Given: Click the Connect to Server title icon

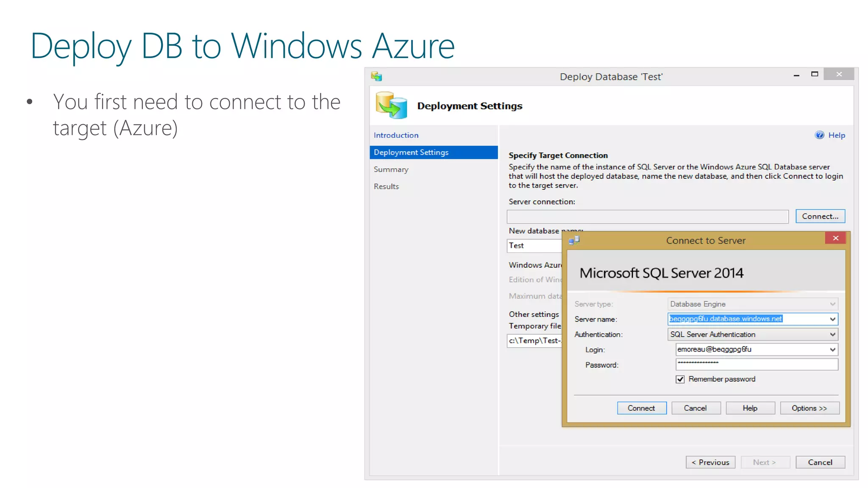Looking at the screenshot, I should 574,240.
